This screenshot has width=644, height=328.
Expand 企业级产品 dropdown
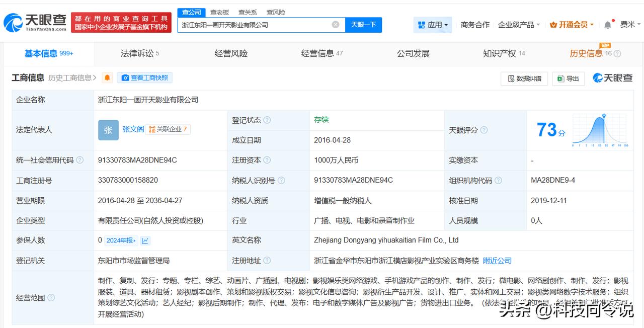point(519,25)
